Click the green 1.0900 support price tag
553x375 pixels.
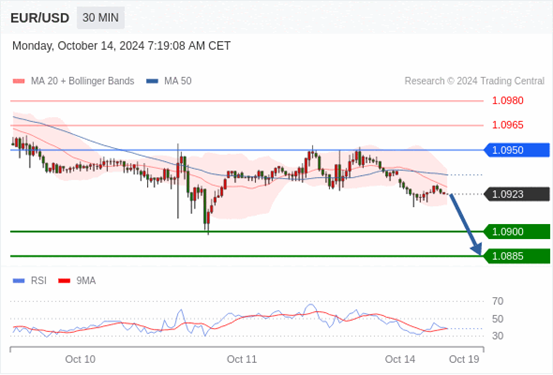(517, 232)
